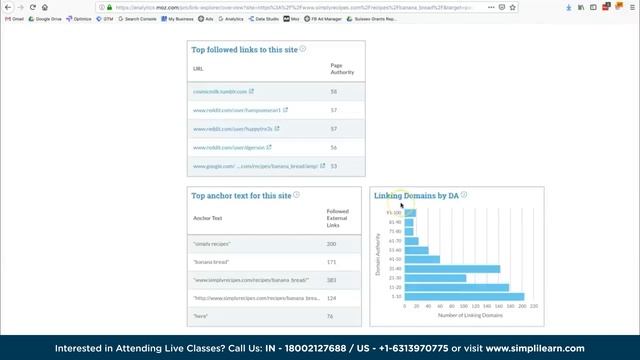The image size is (640, 360).
Task: Click the followed links value 171
Action: (331, 262)
